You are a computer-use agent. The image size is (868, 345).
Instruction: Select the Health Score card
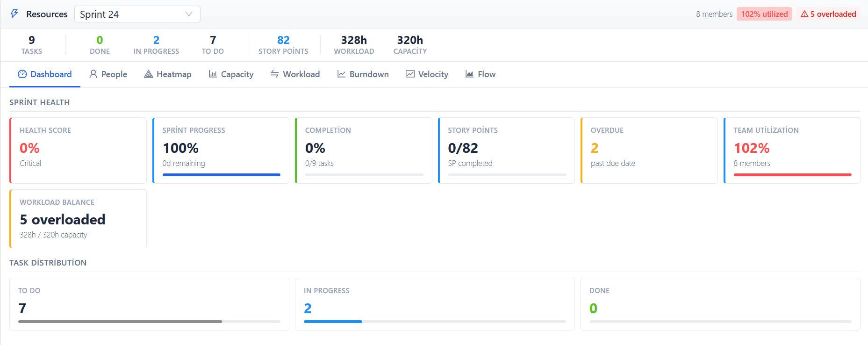coord(78,151)
